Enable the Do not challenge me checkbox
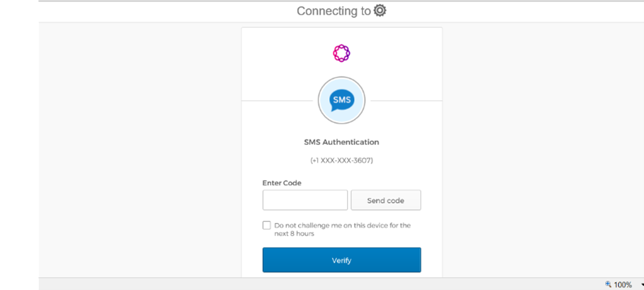Screen dimensions: 644x290 point(267,226)
